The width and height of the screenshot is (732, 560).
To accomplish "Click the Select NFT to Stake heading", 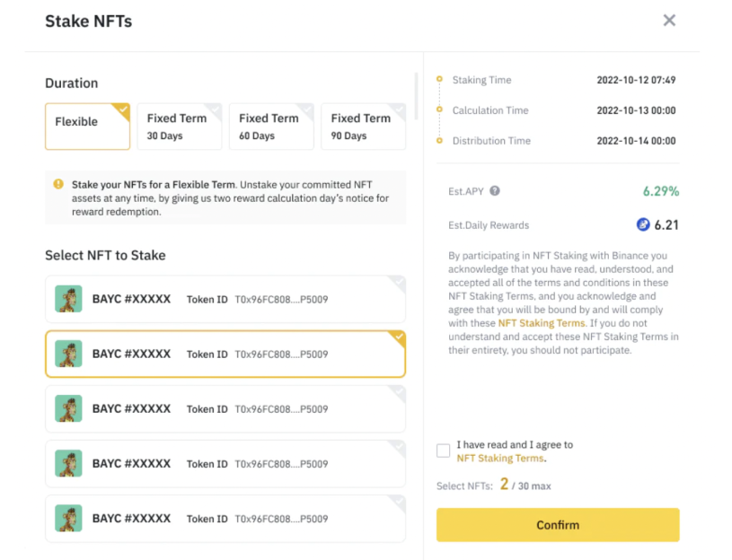I will 105,256.
